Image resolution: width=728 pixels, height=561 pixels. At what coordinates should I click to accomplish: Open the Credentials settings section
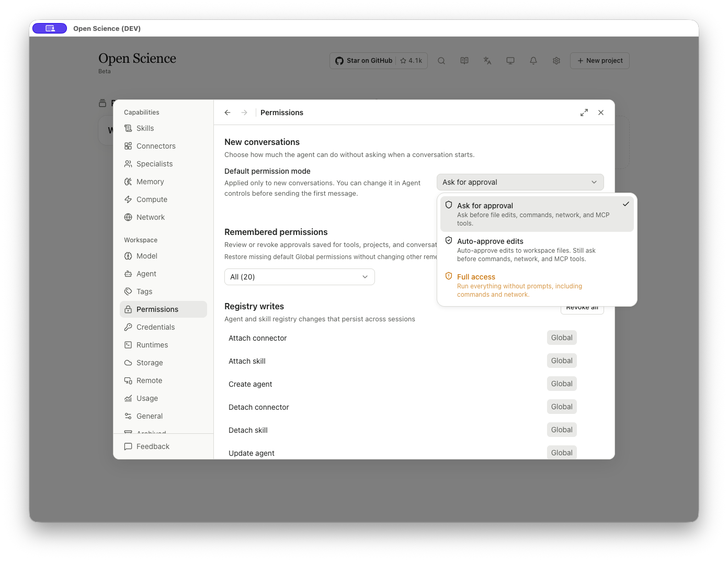163,327
